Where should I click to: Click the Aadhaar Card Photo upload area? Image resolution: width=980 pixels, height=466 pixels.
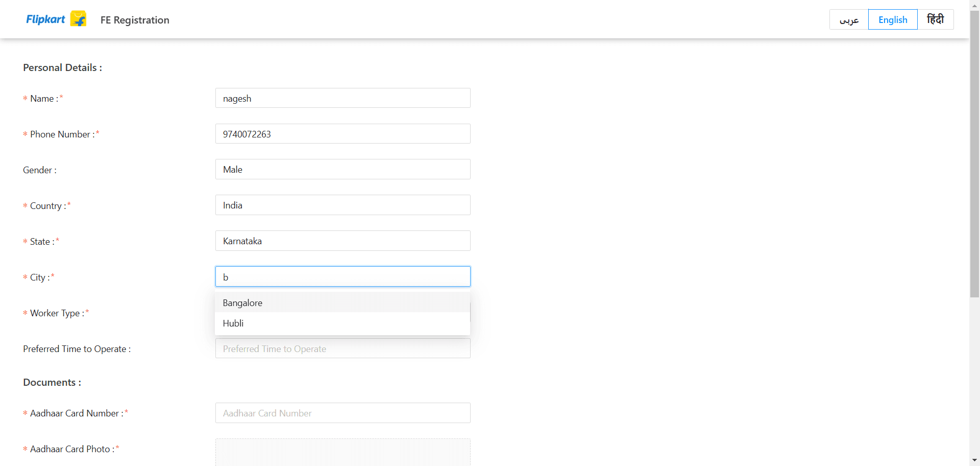coord(342,452)
